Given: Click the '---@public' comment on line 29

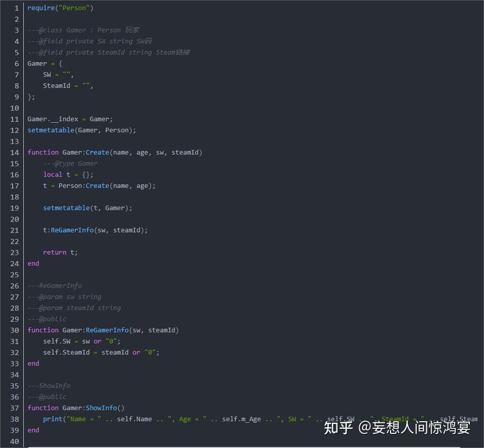Looking at the screenshot, I should pos(47,319).
